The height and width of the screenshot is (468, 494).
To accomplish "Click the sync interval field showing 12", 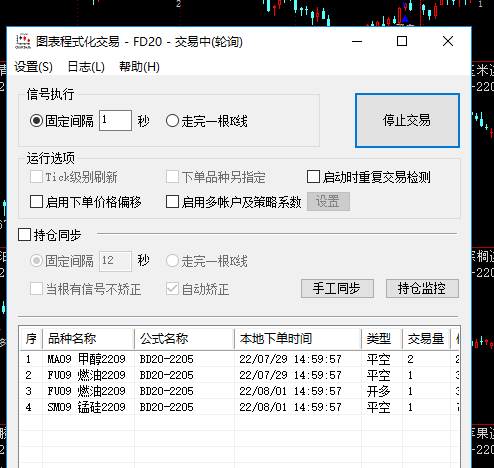I will click(x=115, y=261).
